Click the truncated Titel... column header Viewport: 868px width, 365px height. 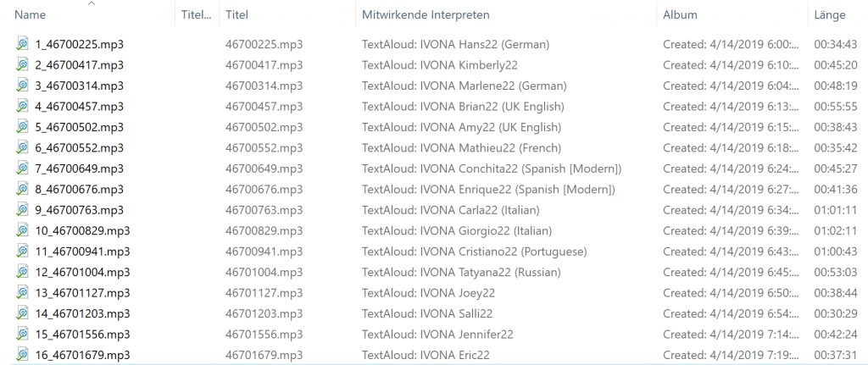point(197,15)
